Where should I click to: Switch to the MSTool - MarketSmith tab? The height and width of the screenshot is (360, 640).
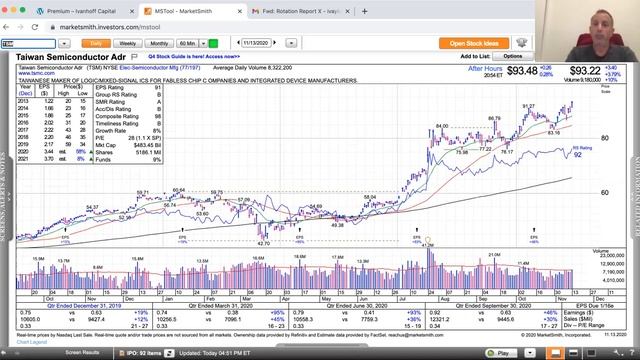pyautogui.click(x=183, y=11)
